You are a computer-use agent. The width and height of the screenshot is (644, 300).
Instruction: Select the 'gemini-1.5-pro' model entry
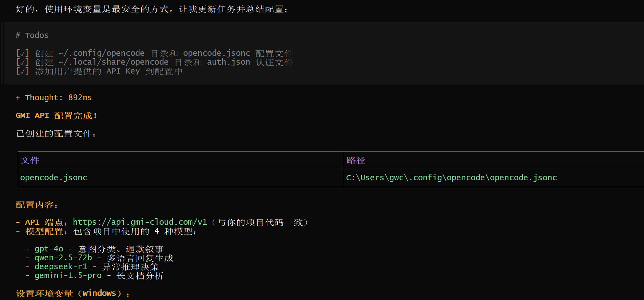click(68, 276)
